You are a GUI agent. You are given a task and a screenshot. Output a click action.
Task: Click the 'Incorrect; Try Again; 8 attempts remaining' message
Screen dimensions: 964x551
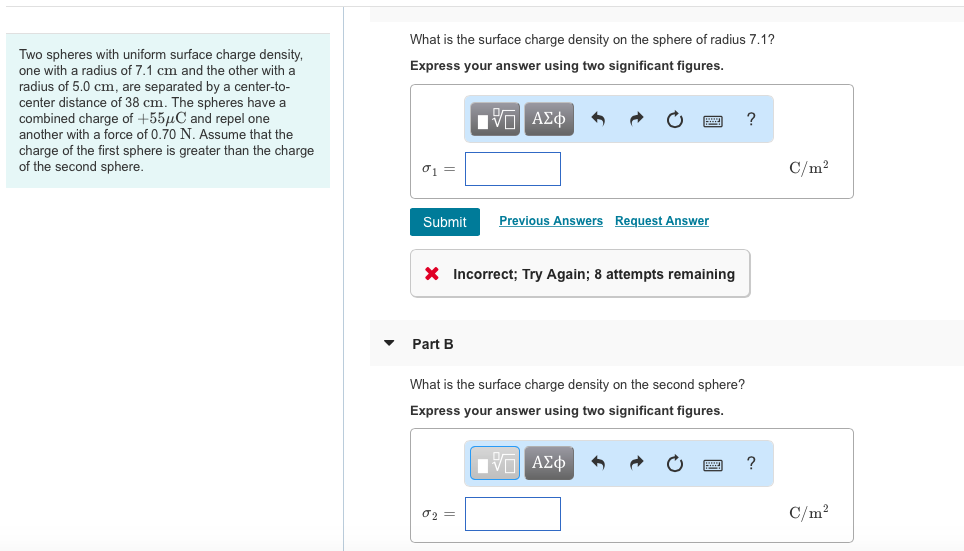tap(580, 274)
